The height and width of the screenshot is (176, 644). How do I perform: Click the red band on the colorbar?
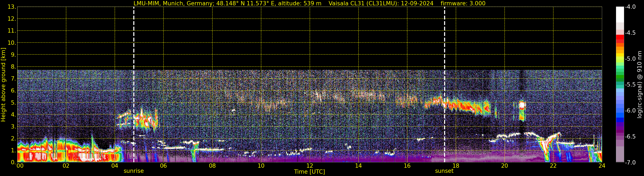[x=620, y=37]
